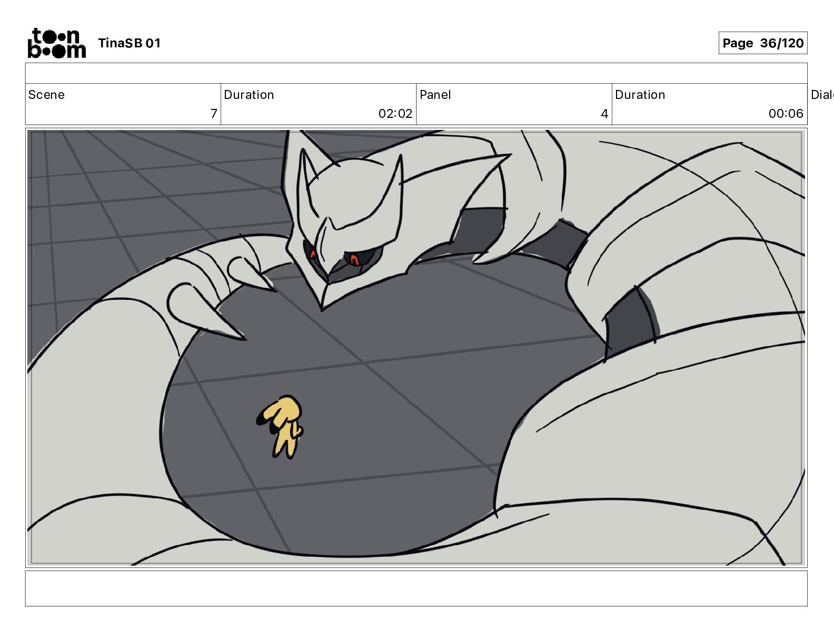Screen dimensions: 834x644
Task: Click the scene Duration 02:02 value
Action: (395, 114)
